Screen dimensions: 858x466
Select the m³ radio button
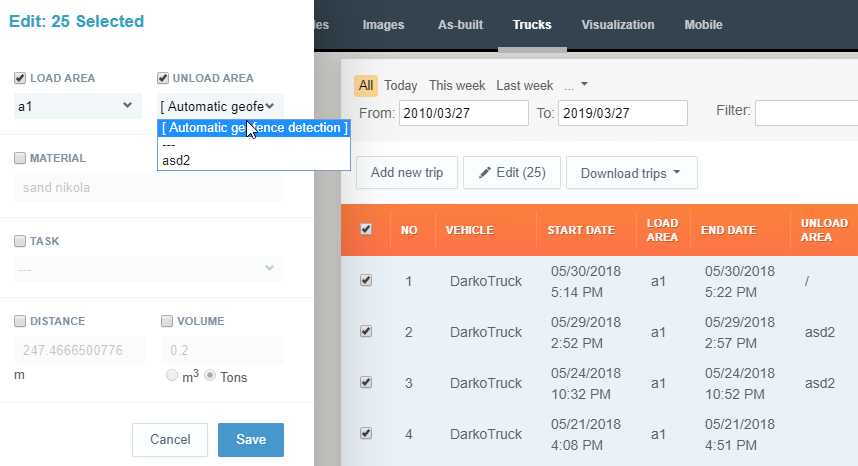[x=172, y=375]
